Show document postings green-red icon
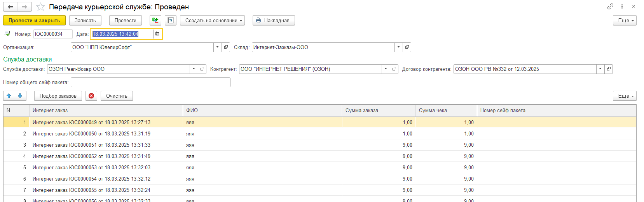644x202 pixels. (155, 20)
